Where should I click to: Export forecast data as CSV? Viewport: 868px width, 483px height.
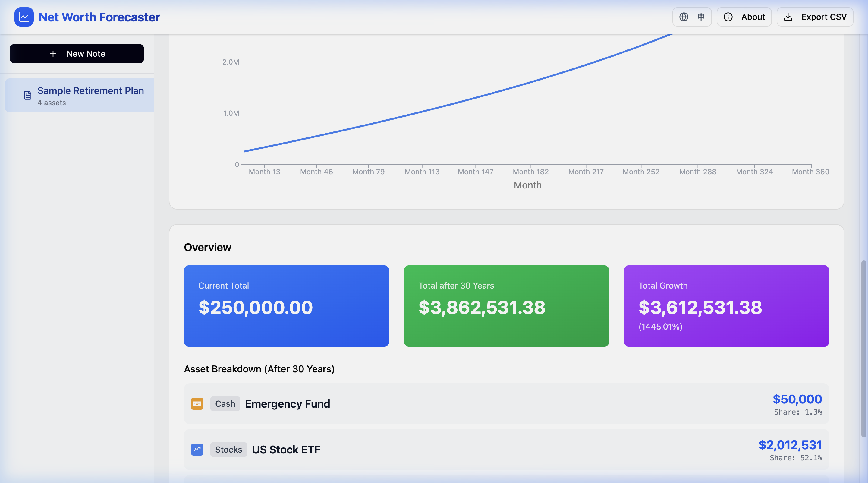(815, 17)
